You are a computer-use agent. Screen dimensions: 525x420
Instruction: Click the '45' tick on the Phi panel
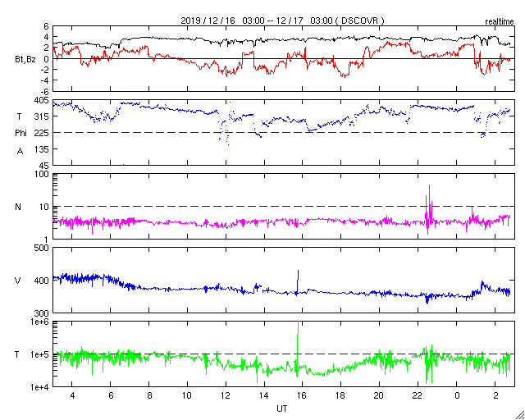click(x=43, y=166)
